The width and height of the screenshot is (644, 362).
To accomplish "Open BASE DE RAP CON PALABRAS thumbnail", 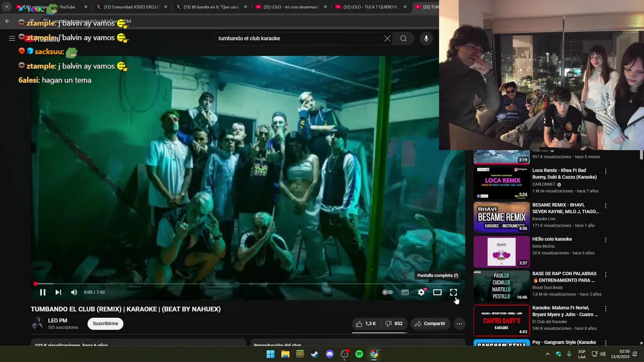I will [x=502, y=286].
